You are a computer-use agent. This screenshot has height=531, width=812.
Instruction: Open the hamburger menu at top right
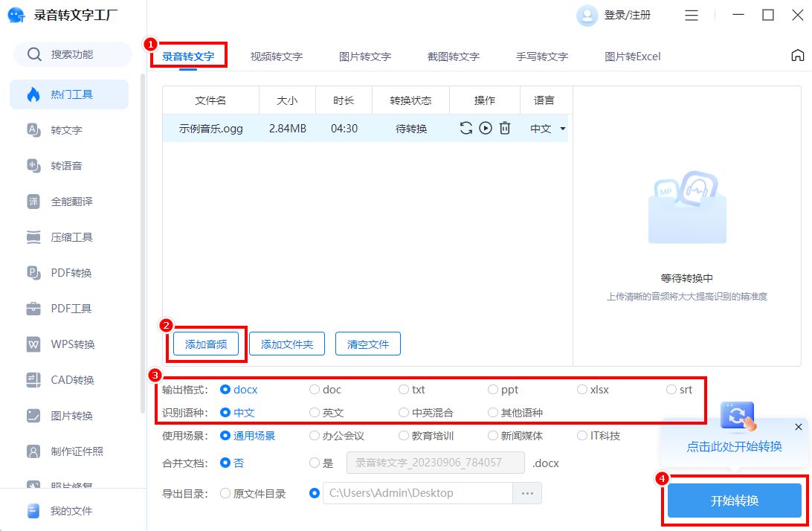[x=691, y=15]
